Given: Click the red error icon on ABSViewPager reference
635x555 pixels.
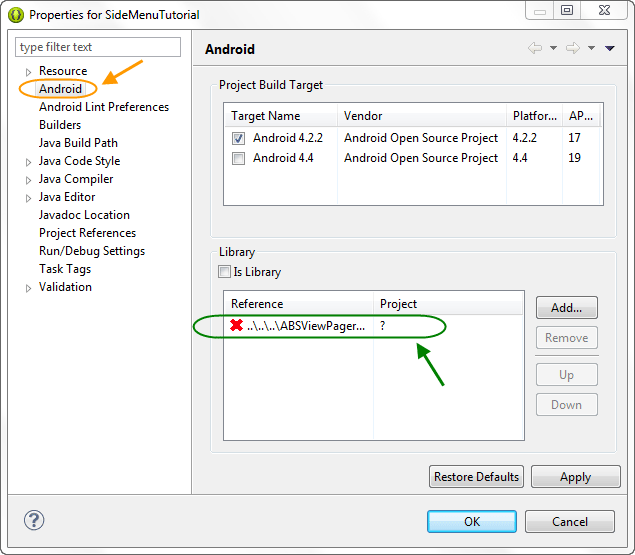Looking at the screenshot, I should pyautogui.click(x=236, y=325).
